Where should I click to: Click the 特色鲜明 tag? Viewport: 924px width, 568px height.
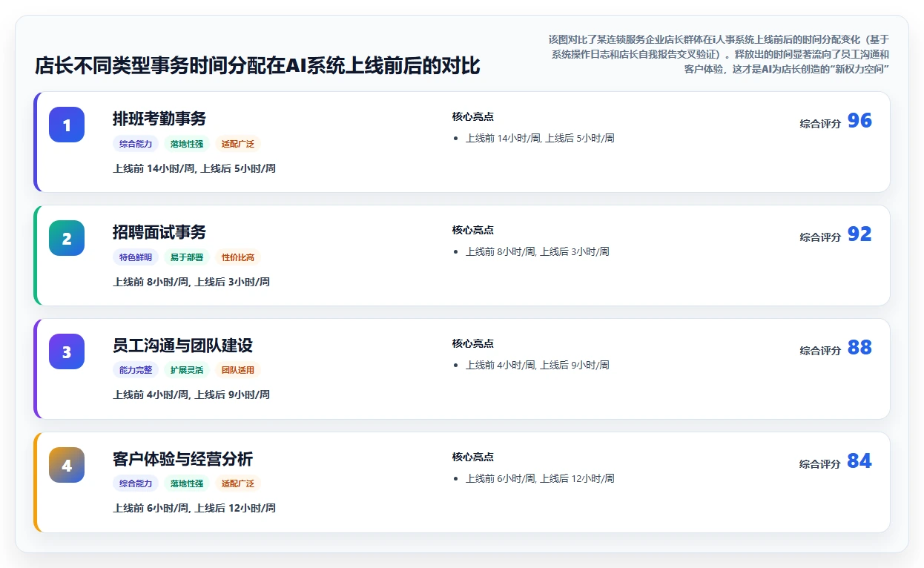[136, 257]
